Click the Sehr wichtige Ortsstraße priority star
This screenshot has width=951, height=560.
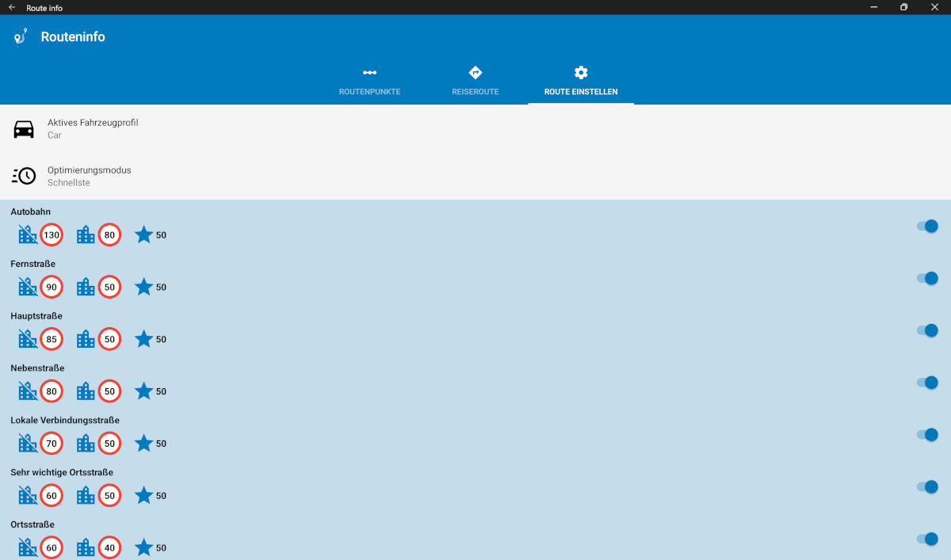click(143, 496)
